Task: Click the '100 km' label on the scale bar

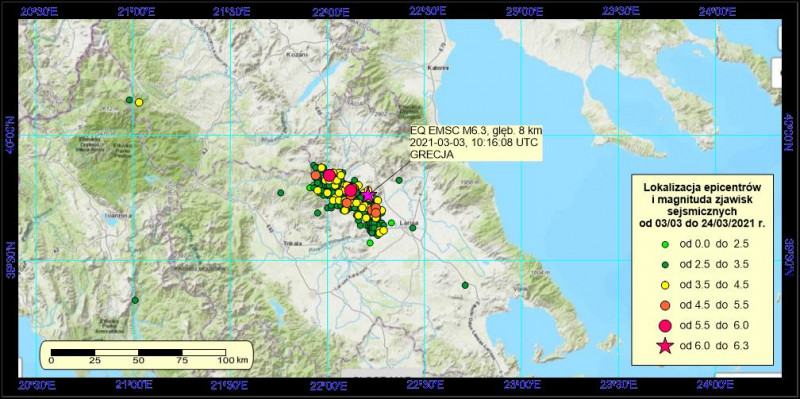Action: click(x=233, y=361)
